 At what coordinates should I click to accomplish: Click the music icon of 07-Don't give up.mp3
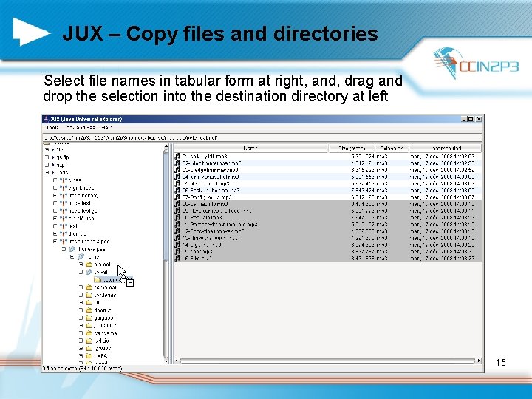(177, 197)
